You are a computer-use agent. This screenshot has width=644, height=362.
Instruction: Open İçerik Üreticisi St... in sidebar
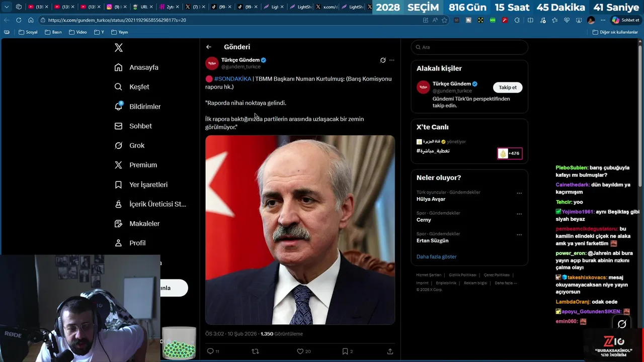click(151, 204)
